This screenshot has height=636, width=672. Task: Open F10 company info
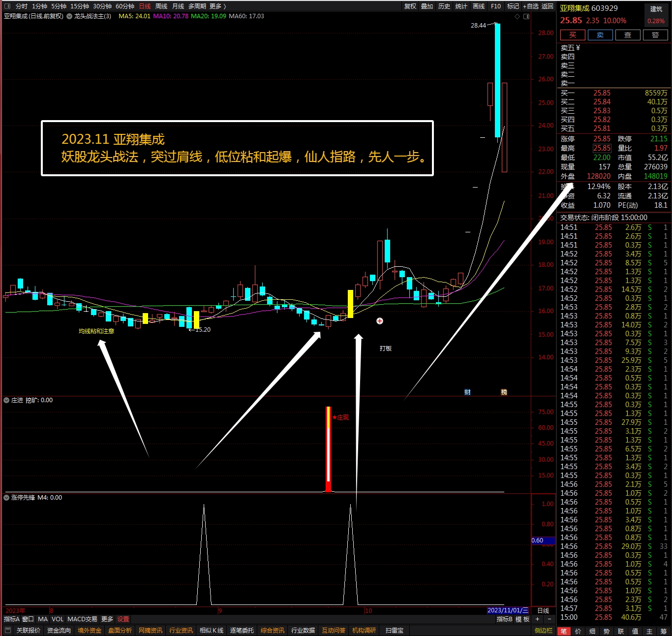(x=496, y=6)
